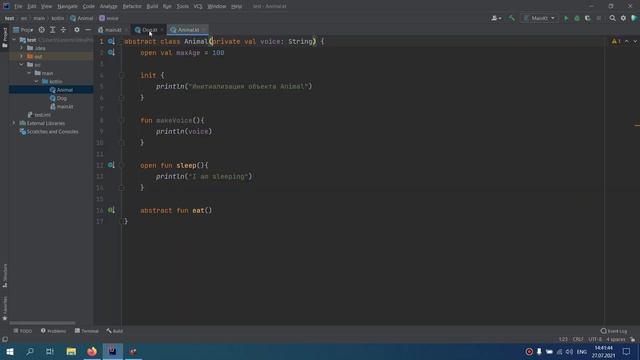Viewport: 640px width, 360px height.
Task: Click the grey stop button in toolbar
Action: (599, 18)
